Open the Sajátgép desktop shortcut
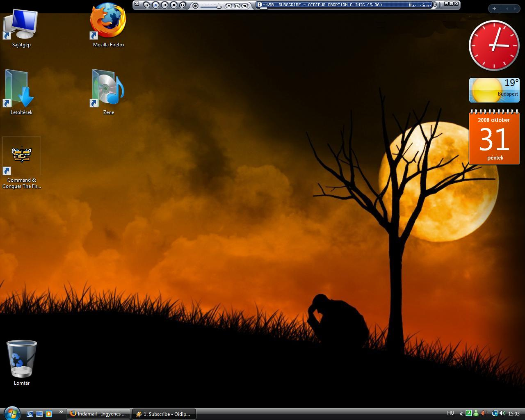525x420 pixels. point(21,28)
